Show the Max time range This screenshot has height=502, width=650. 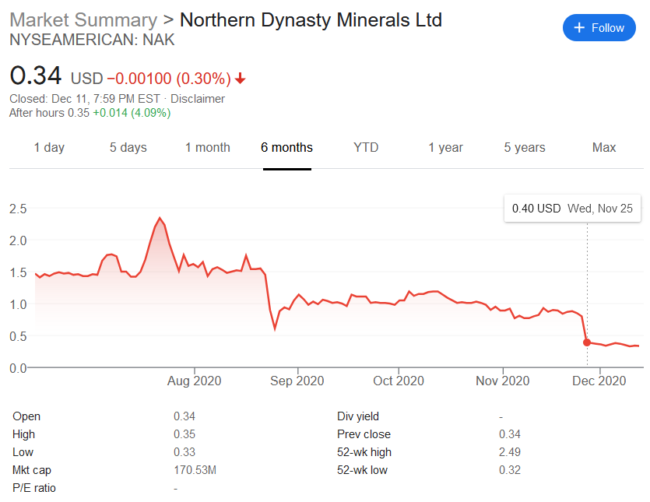click(603, 147)
